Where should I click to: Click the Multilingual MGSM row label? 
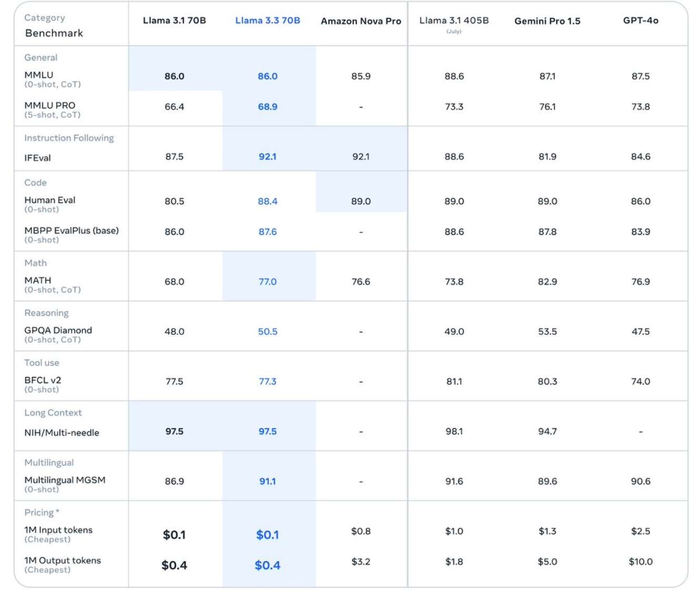[x=65, y=480]
